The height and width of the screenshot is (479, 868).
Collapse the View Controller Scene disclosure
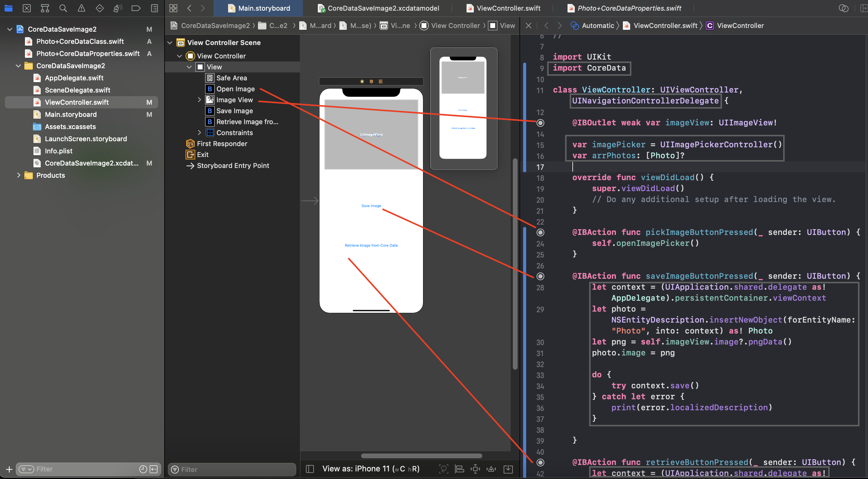coord(170,43)
